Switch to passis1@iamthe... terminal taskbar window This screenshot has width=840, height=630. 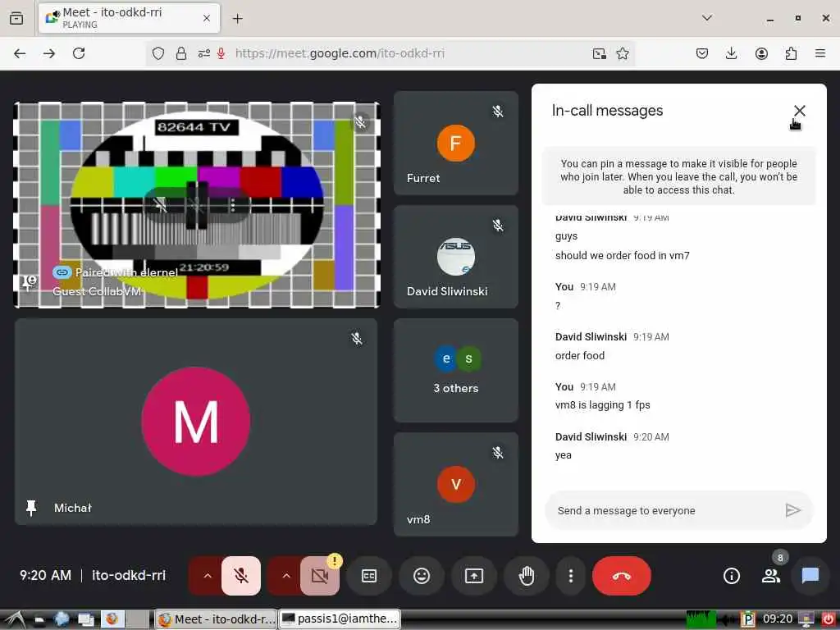340,619
